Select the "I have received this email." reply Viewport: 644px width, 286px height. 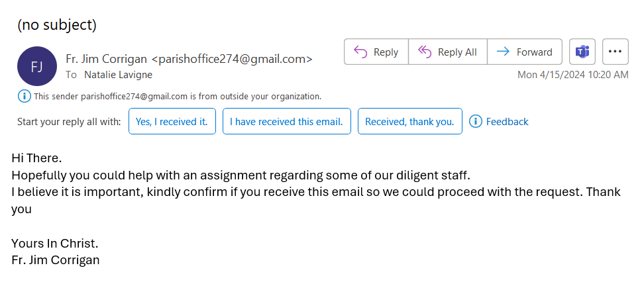point(286,121)
